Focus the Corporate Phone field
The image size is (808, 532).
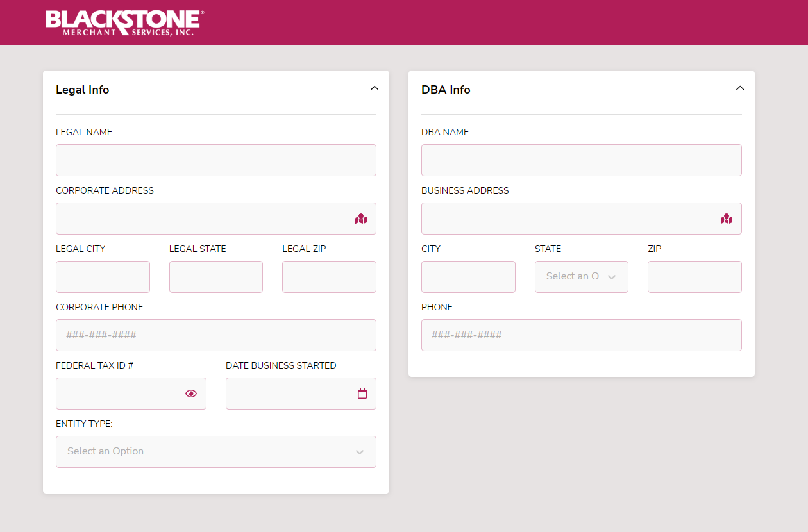215,335
